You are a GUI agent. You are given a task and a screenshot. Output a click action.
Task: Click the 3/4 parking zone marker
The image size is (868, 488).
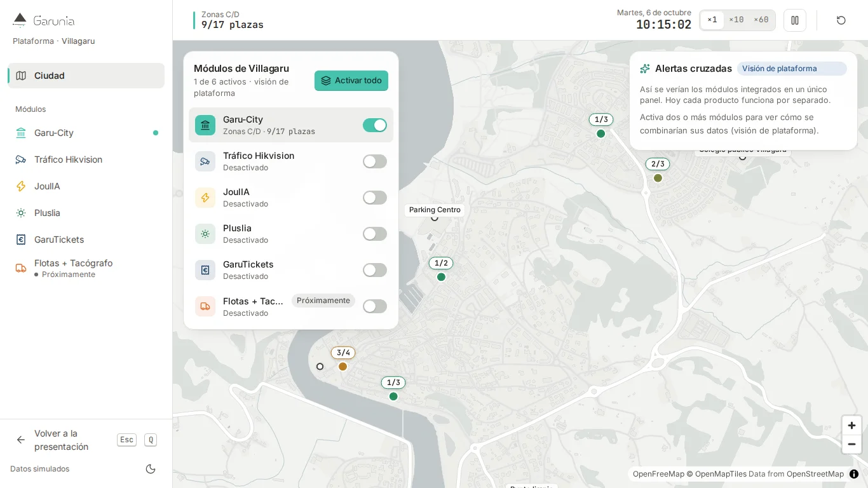343,360
